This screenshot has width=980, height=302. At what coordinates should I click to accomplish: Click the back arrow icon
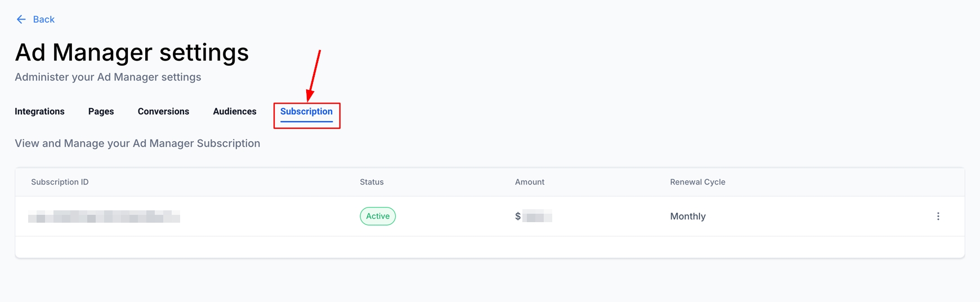coord(21,20)
